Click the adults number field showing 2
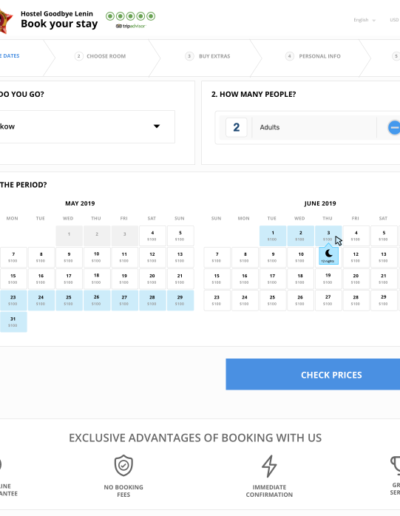400x516 pixels. [236, 127]
